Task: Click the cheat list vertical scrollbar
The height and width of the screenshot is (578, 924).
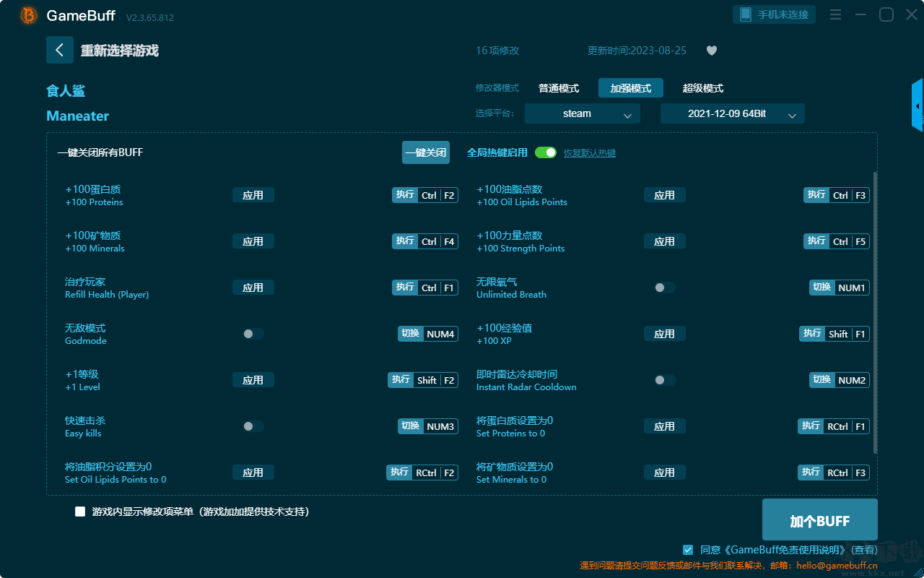Action: [876, 312]
